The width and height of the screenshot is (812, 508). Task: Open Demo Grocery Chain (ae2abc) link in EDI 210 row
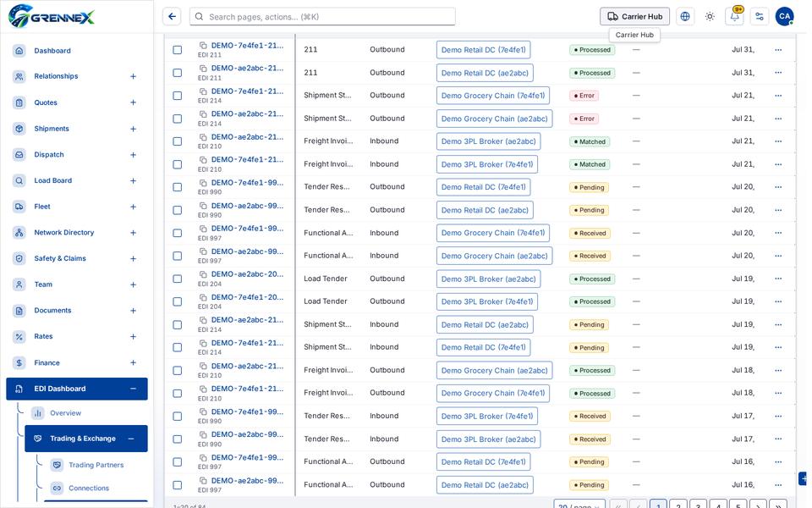494,370
